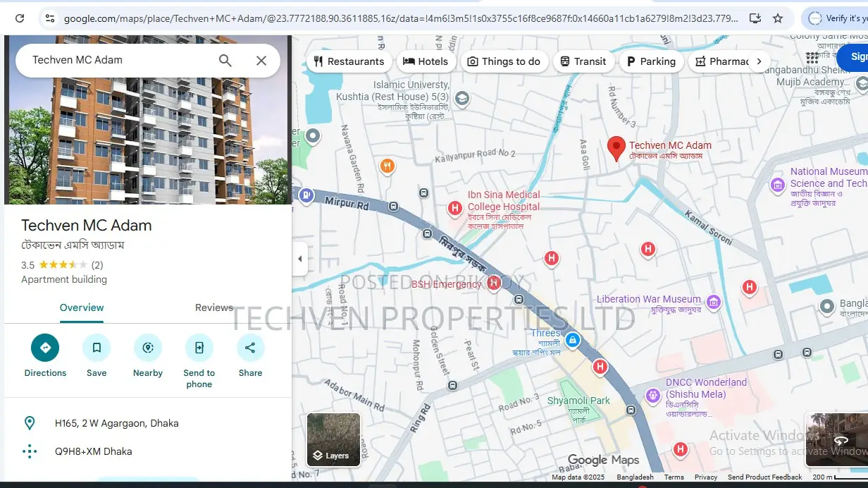The image size is (868, 488).
Task: Clear search with the X icon
Action: pyautogui.click(x=261, y=61)
